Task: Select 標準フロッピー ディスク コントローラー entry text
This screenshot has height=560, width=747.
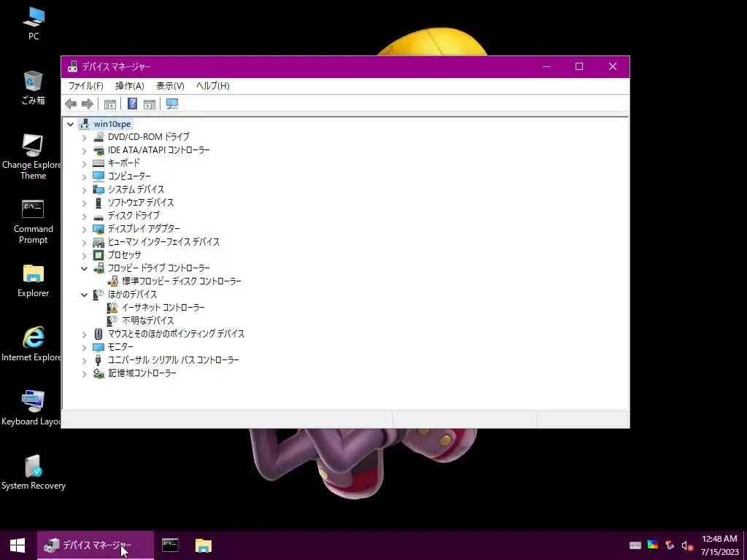Action: 182,281
